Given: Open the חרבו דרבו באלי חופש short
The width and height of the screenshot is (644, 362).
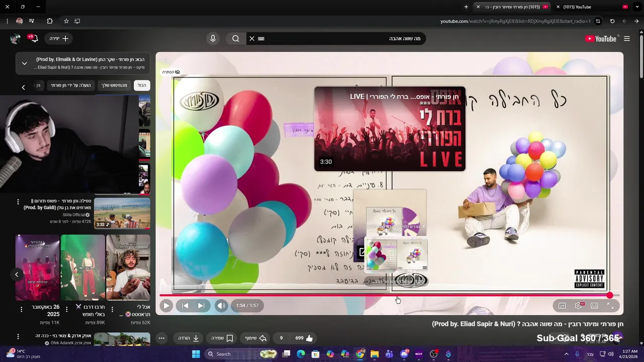Looking at the screenshot, I should pyautogui.click(x=83, y=267).
